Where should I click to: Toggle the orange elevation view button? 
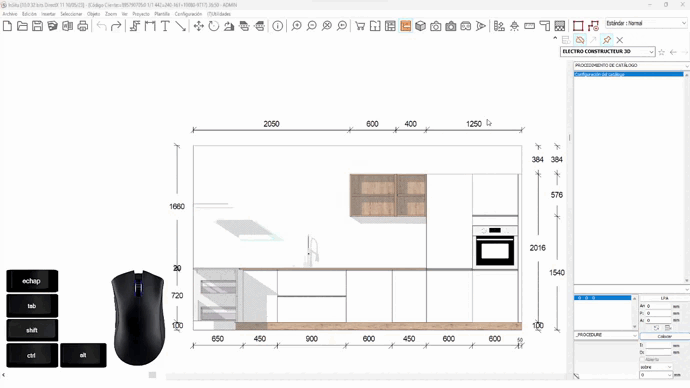tap(405, 26)
